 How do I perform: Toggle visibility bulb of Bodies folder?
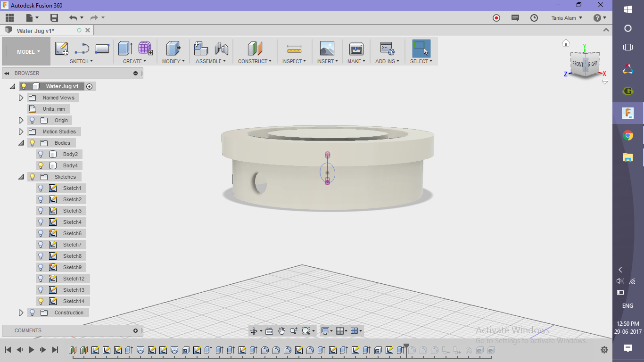pyautogui.click(x=32, y=143)
